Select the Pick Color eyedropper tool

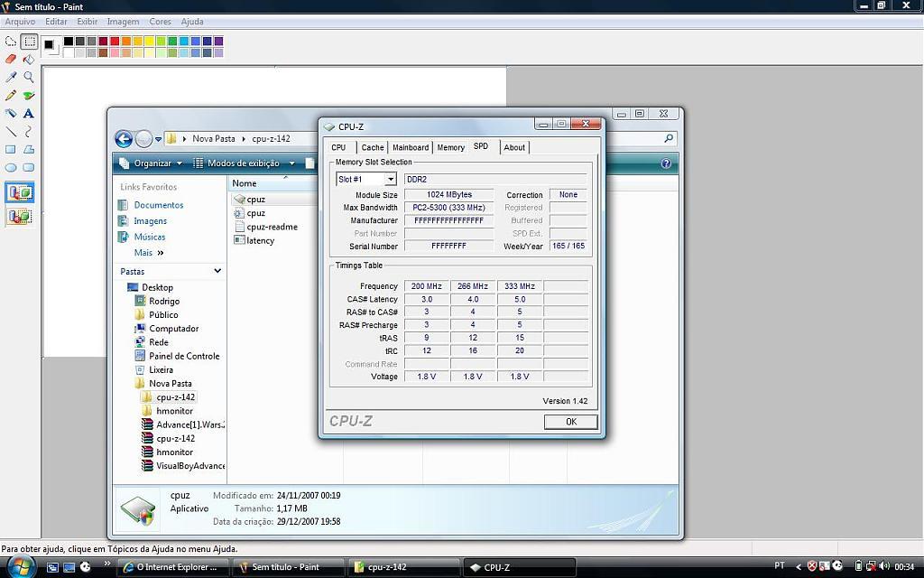(11, 78)
